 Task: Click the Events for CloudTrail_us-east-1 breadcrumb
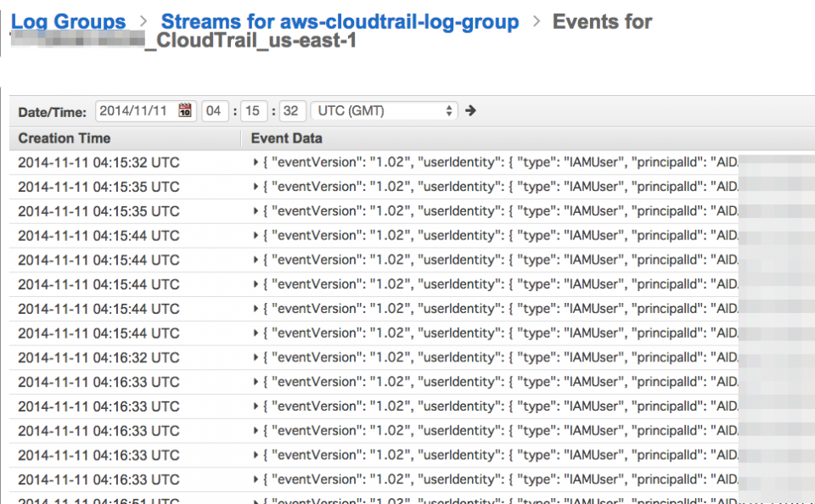[x=602, y=21]
